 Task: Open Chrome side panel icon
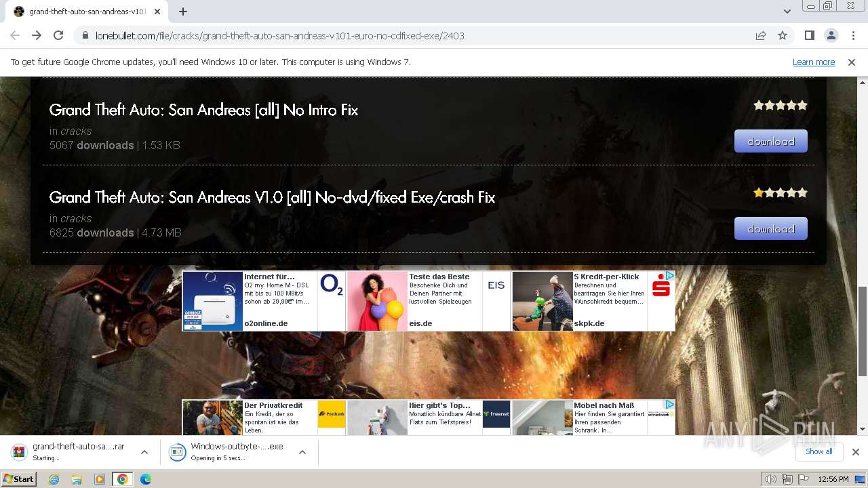click(x=810, y=35)
